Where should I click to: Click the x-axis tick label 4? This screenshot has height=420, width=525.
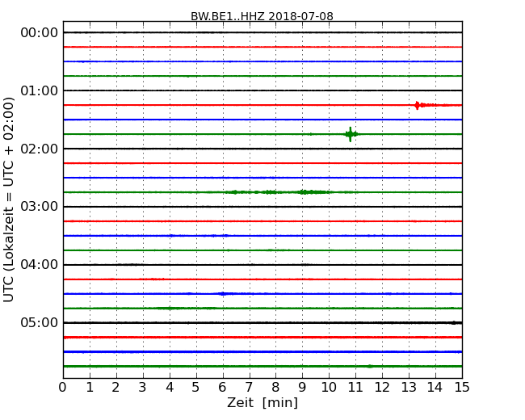(170, 388)
